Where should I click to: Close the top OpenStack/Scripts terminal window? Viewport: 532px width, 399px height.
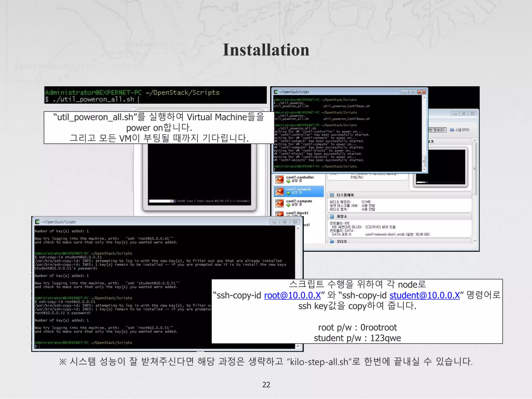pos(422,92)
